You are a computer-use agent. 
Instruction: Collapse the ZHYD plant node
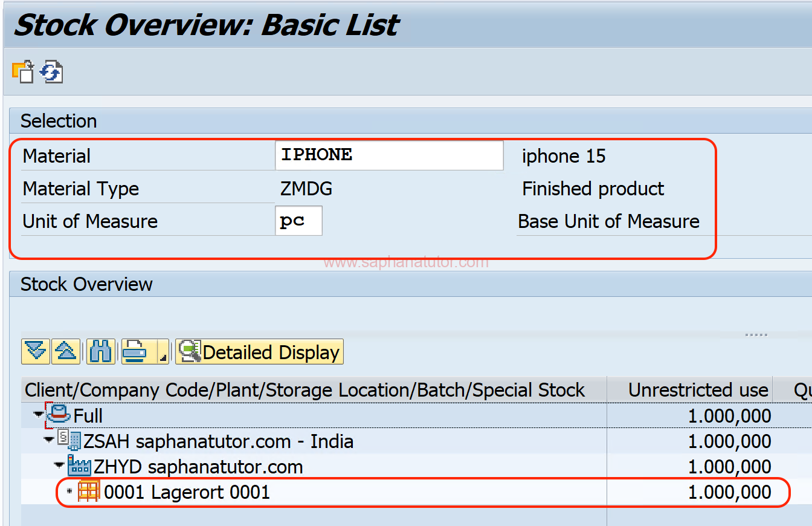point(59,466)
